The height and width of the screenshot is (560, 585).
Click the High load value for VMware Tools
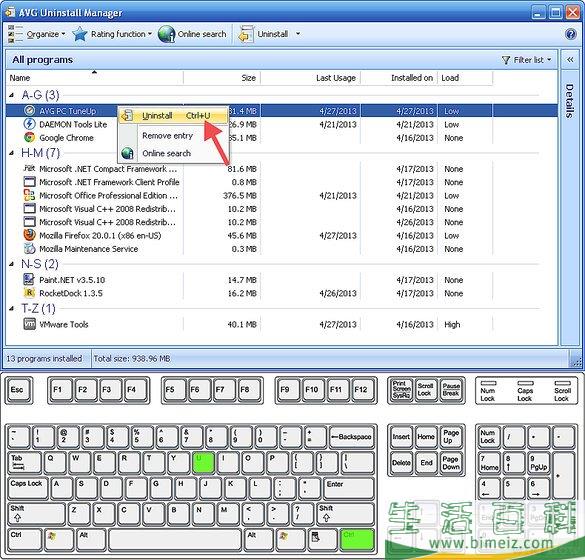(x=452, y=325)
